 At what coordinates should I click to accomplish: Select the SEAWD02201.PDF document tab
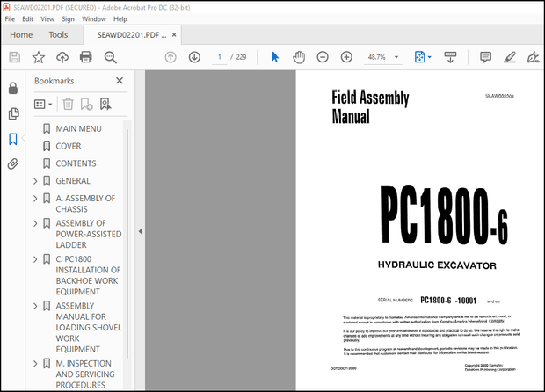(x=132, y=35)
